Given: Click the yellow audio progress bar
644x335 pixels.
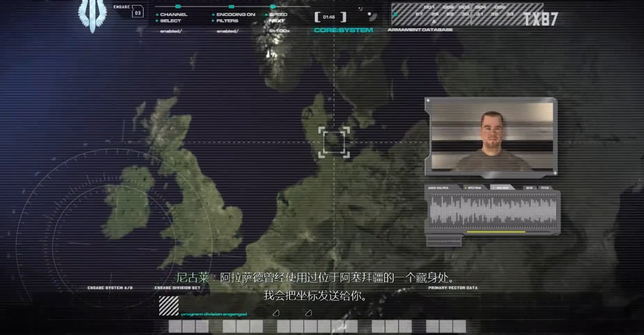Looking at the screenshot, I should click(496, 232).
